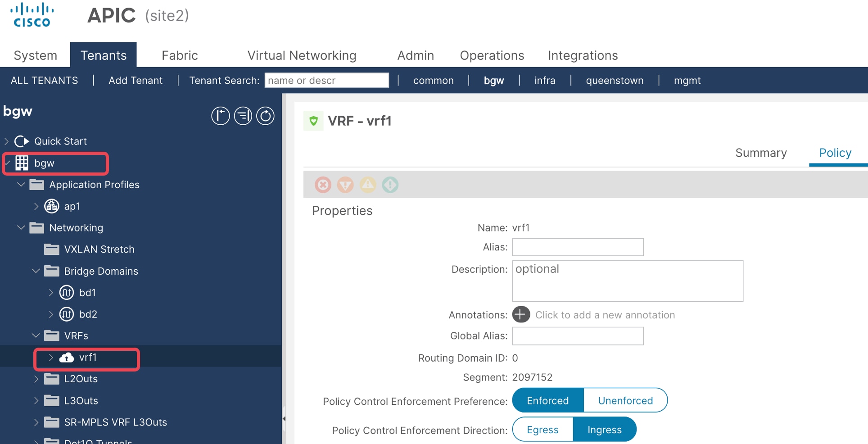Click the VXLAN Stretch folder icon

[52, 249]
